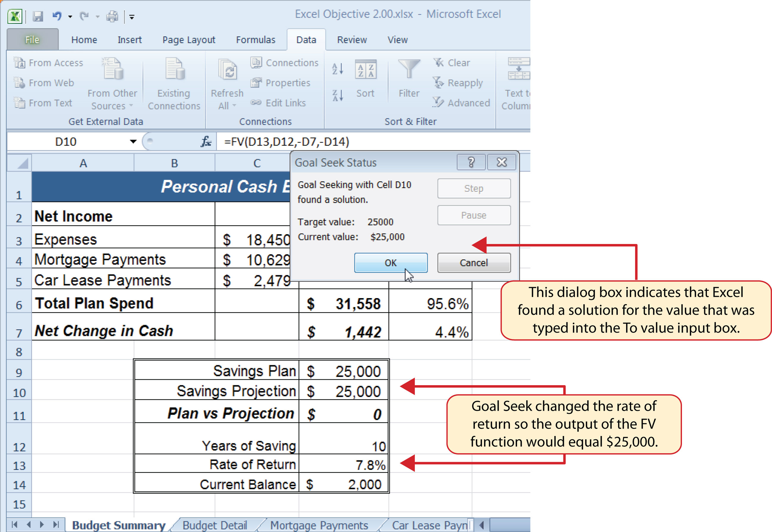Screen dimensions: 772x532
Task: Click the Step button in dialog
Action: 474,188
